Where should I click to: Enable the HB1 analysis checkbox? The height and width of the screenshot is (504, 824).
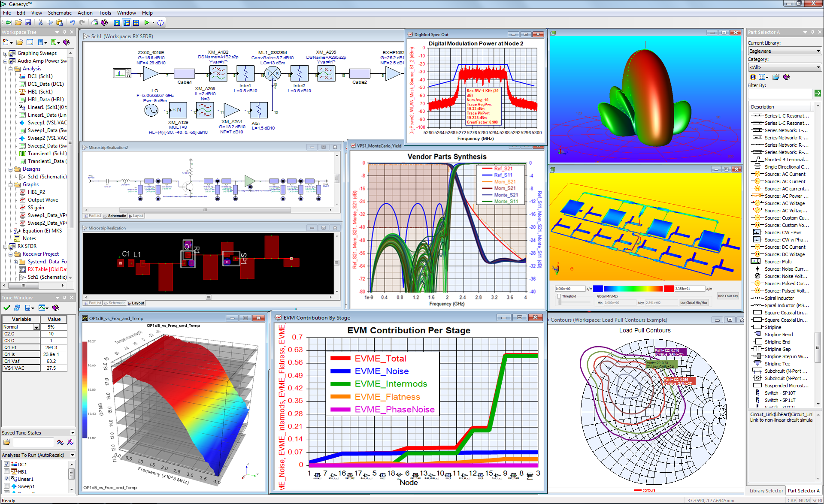click(x=6, y=471)
